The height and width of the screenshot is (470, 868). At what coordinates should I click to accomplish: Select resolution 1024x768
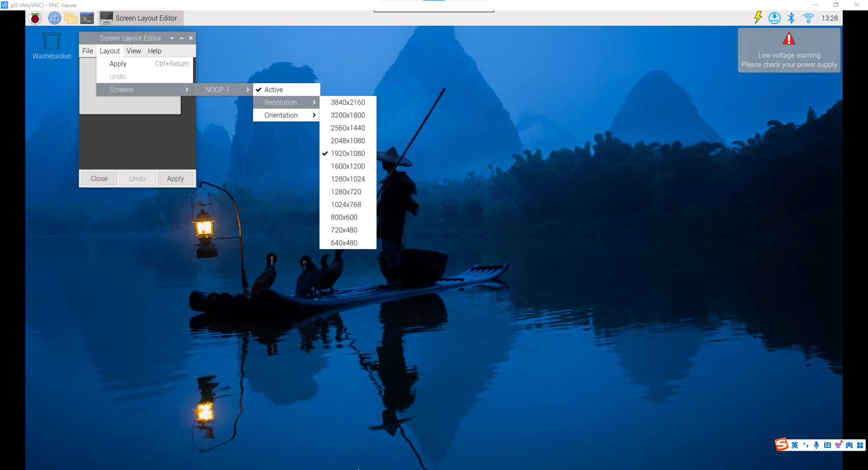click(x=348, y=205)
